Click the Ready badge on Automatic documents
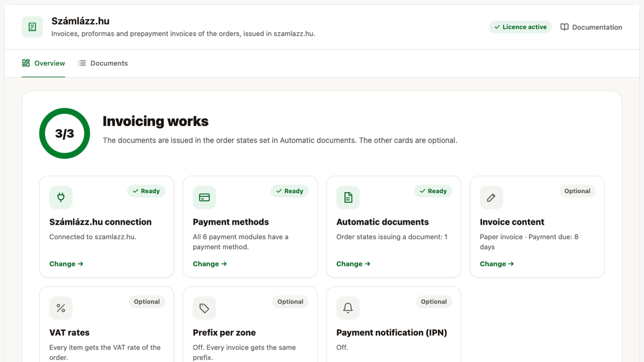This screenshot has height=362, width=644. tap(433, 191)
